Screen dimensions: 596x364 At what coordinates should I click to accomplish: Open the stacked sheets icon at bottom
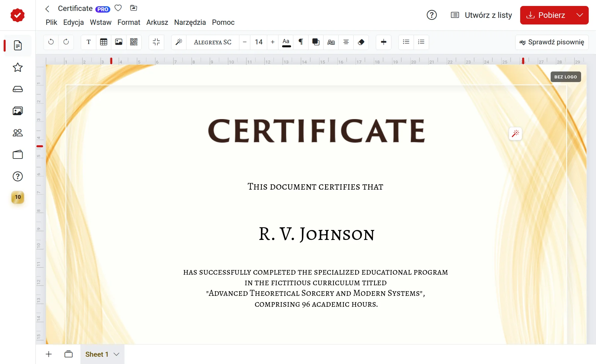[x=69, y=354]
